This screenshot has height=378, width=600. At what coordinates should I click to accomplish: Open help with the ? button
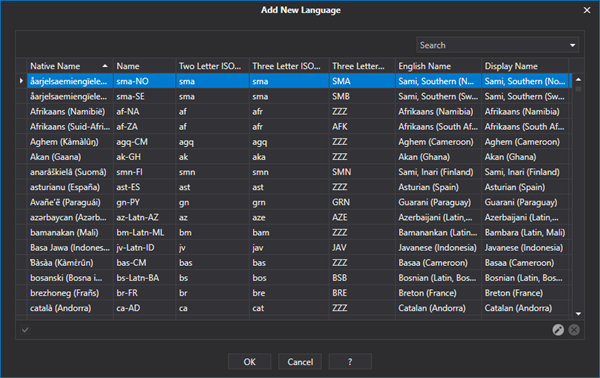(350, 362)
